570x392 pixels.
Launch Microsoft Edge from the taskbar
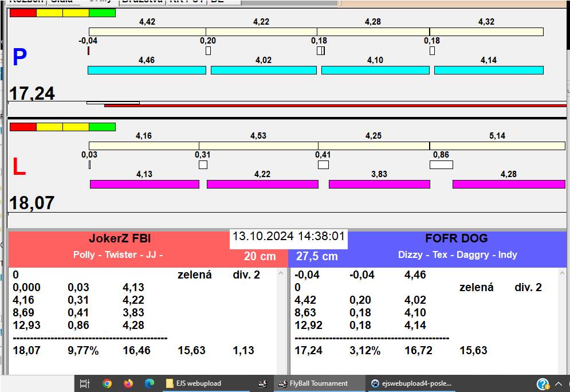(x=150, y=383)
